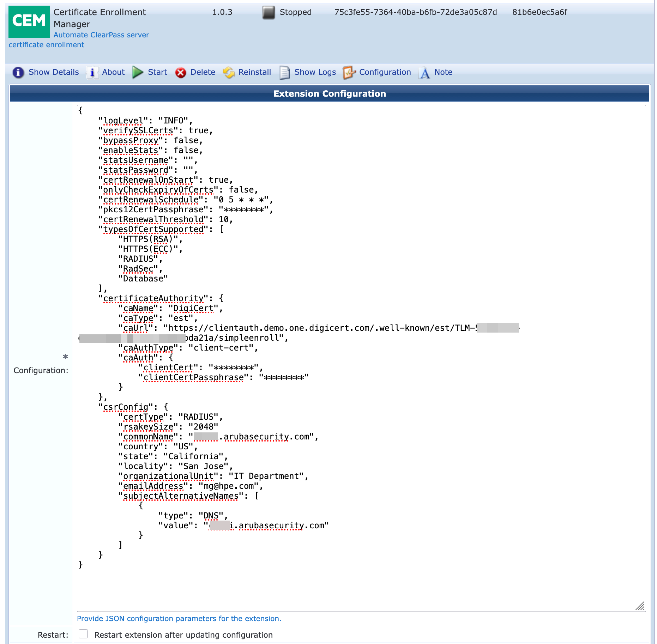Screen dimensions: 657x644
Task: Click the "enableStats": false line
Action: click(x=150, y=150)
